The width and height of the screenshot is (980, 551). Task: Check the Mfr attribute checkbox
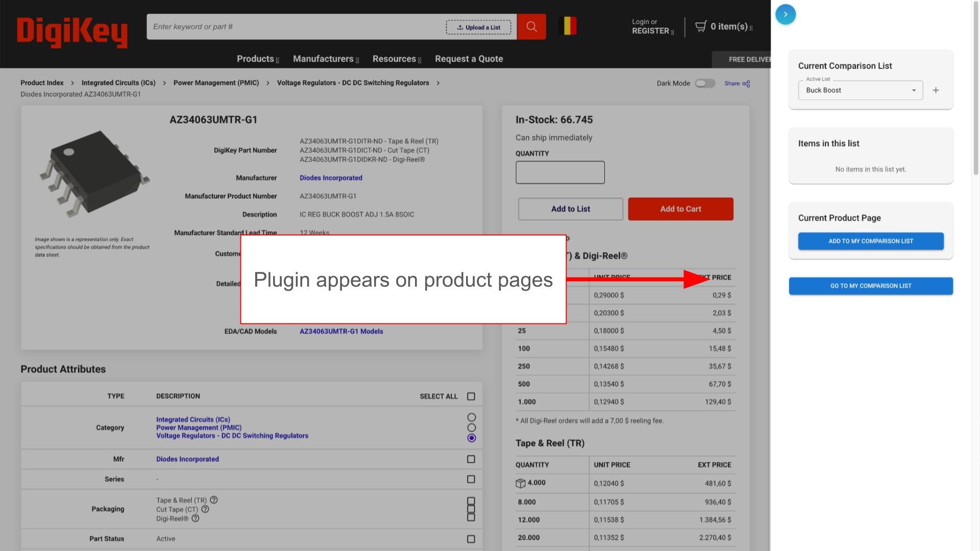pyautogui.click(x=471, y=459)
